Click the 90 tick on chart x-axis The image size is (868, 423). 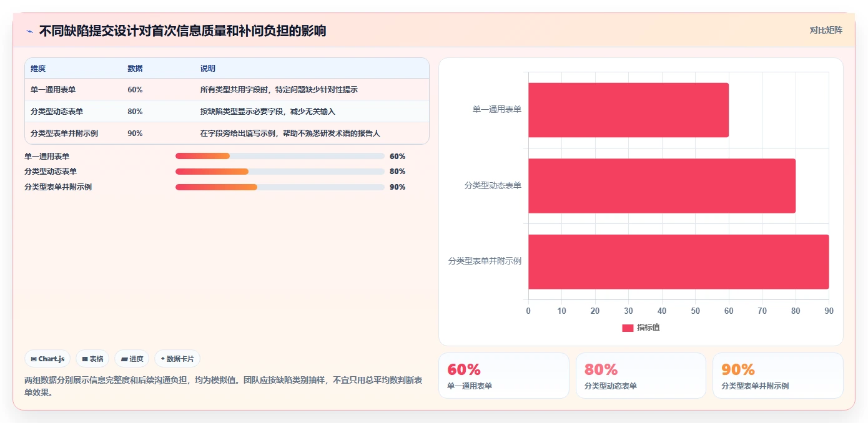(829, 311)
